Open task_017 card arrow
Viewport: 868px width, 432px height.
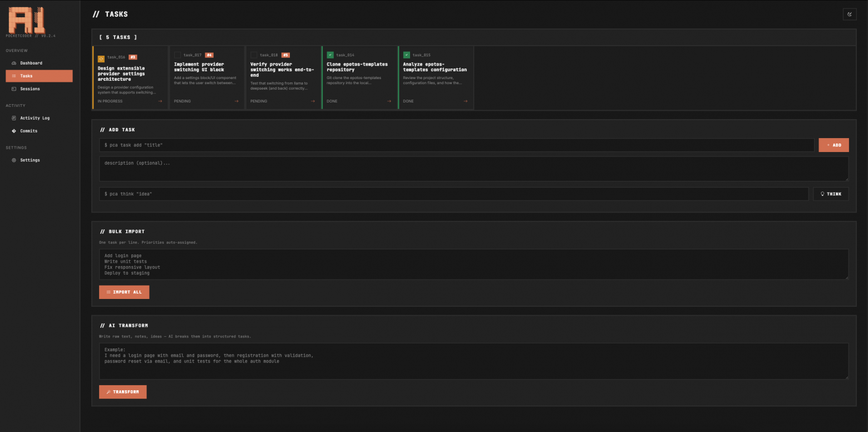coord(236,101)
